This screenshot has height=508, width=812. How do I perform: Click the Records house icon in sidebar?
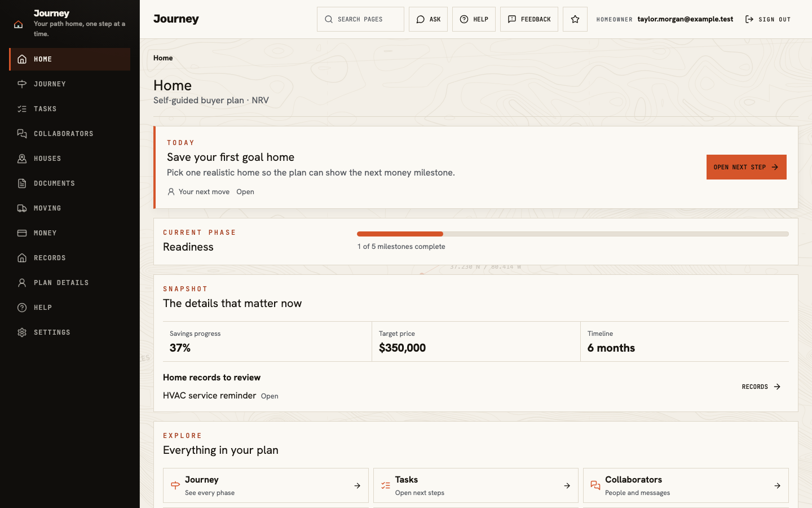[x=22, y=258]
